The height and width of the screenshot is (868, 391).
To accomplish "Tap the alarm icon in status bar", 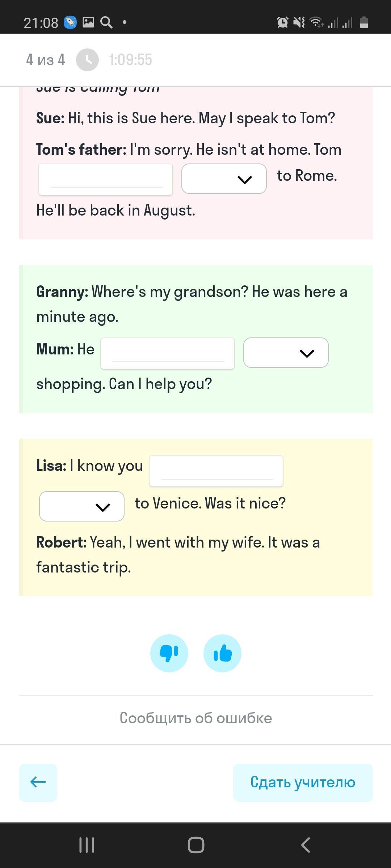I will 282,22.
